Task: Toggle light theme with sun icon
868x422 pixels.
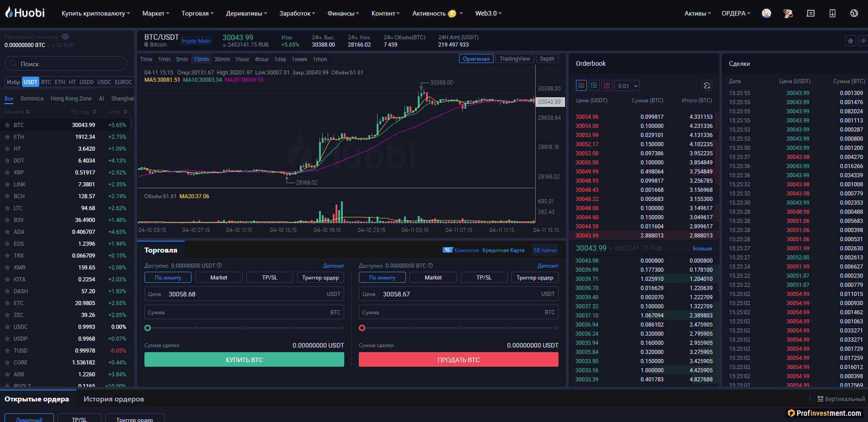Action: pos(863,41)
